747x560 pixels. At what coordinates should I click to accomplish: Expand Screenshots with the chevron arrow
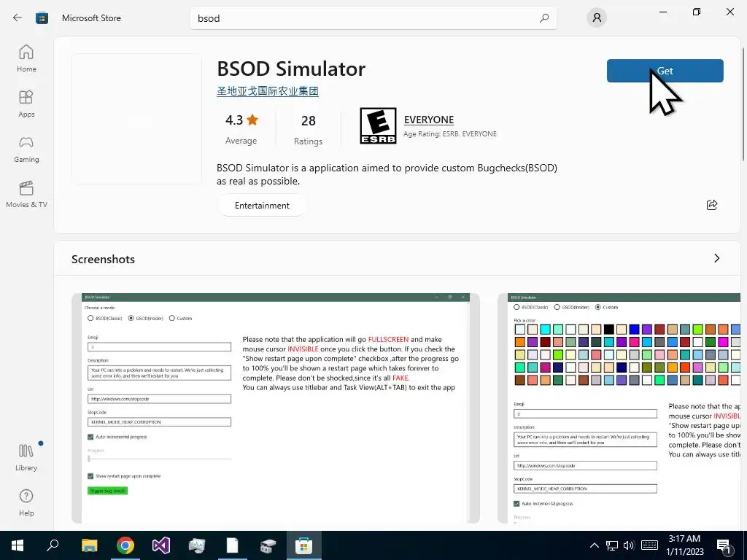(x=716, y=258)
